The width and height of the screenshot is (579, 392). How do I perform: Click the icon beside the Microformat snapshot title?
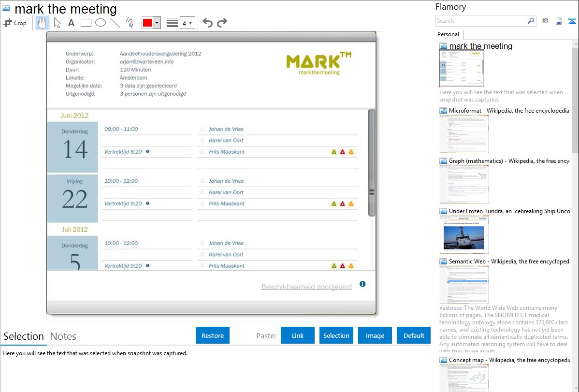pos(443,111)
